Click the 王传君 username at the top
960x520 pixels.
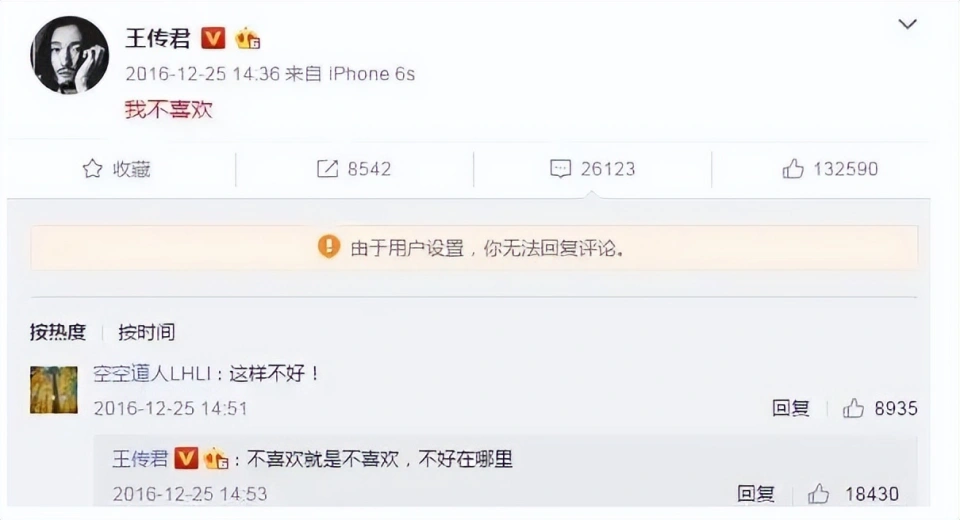pos(158,38)
